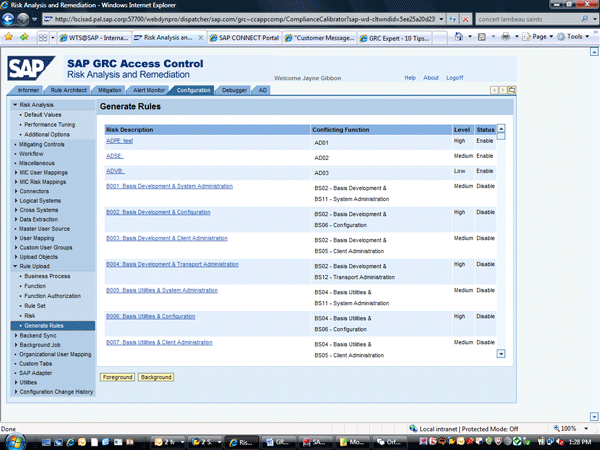This screenshot has width=600, height=450.
Task: Click the Print icon in command bar
Action: [505, 37]
